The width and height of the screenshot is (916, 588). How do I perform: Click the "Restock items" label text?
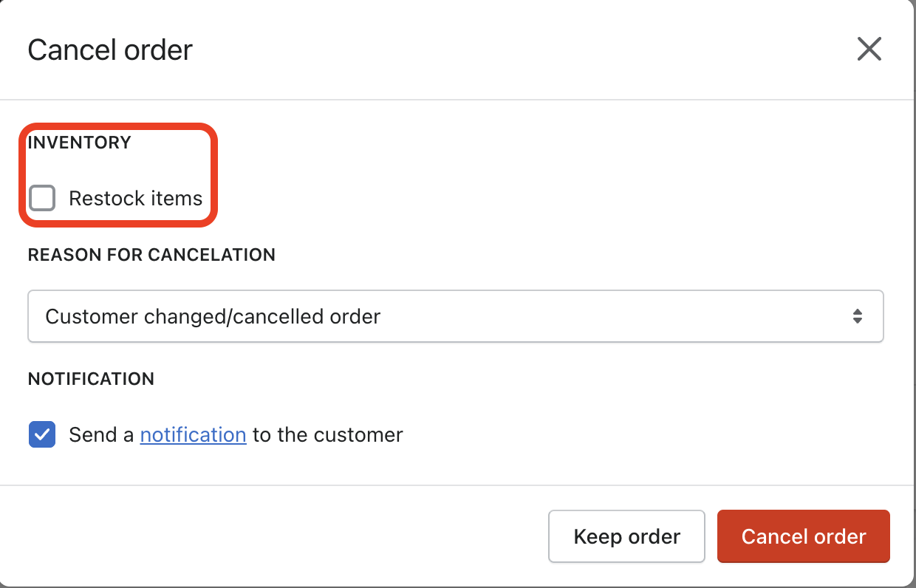click(135, 198)
